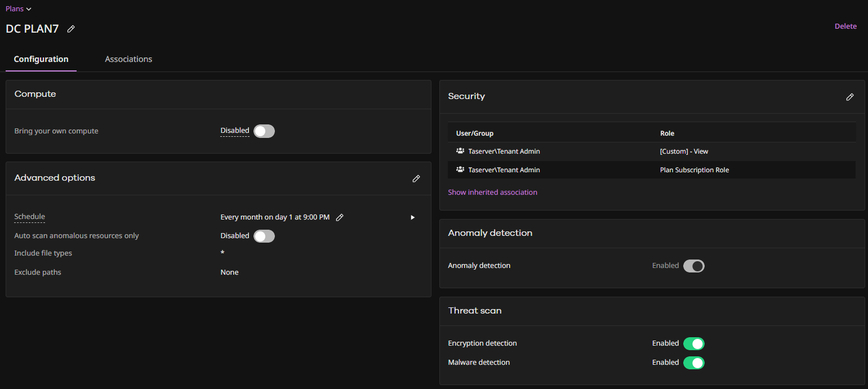Click the Schedule label
The image size is (868, 389).
coord(29,217)
